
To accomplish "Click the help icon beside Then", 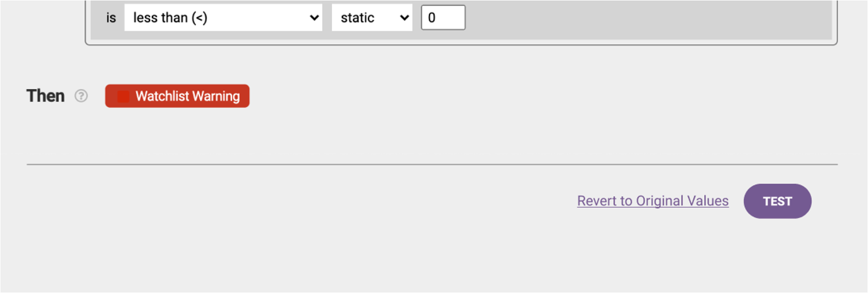I will [x=81, y=96].
